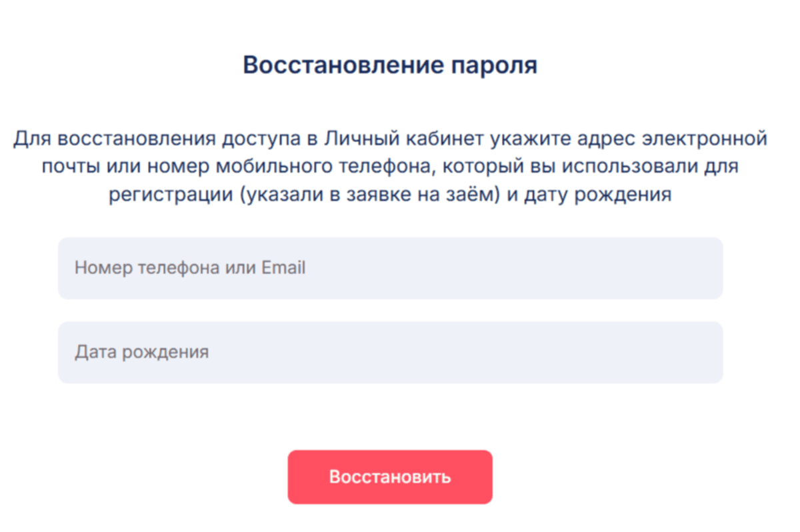800x532 pixels.
Task: Click the Дата рождения field to enter birthday
Action: pyautogui.click(x=391, y=351)
